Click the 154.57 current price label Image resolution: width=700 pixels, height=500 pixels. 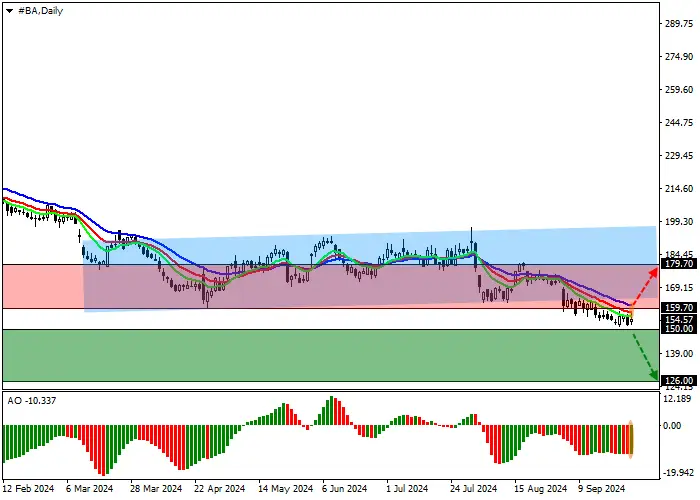679,320
